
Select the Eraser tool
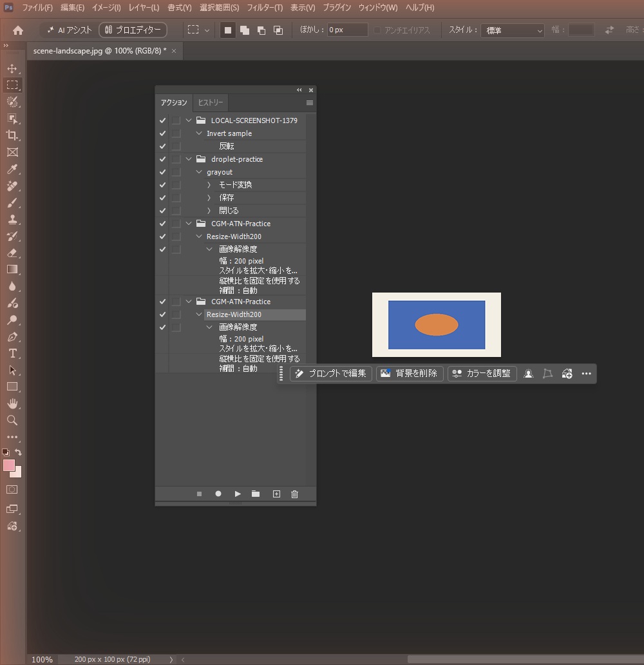click(12, 253)
